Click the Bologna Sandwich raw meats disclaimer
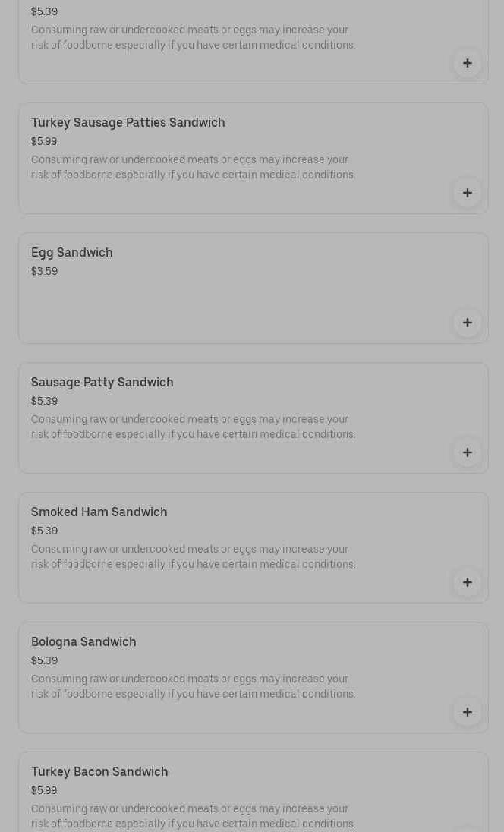 point(193,687)
